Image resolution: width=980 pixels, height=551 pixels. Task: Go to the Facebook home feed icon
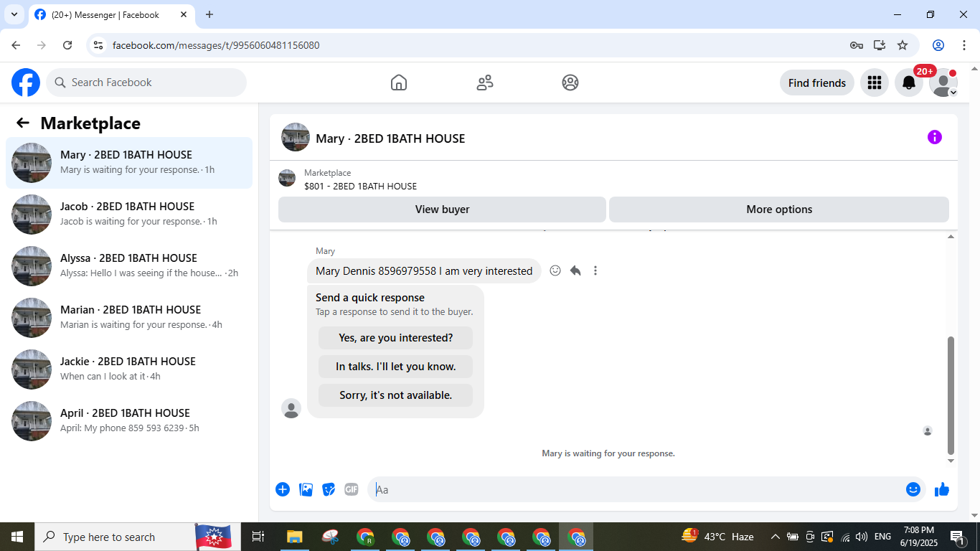[x=399, y=83]
